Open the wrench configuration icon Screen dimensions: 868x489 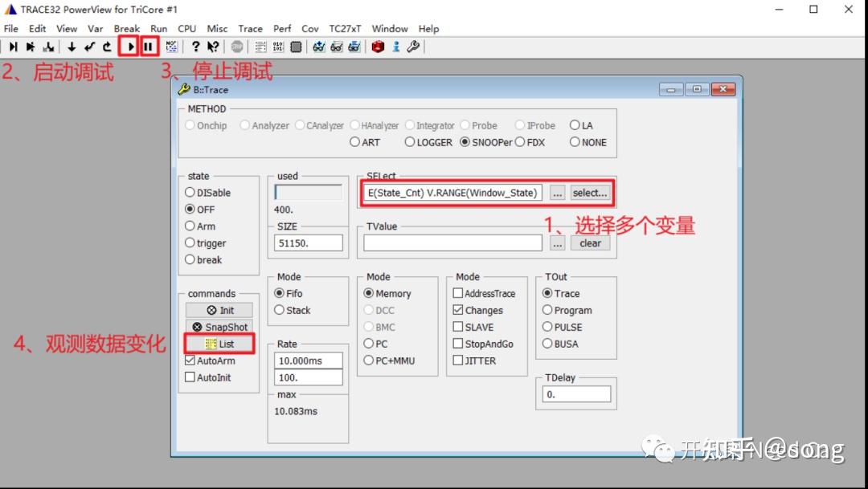(412, 46)
